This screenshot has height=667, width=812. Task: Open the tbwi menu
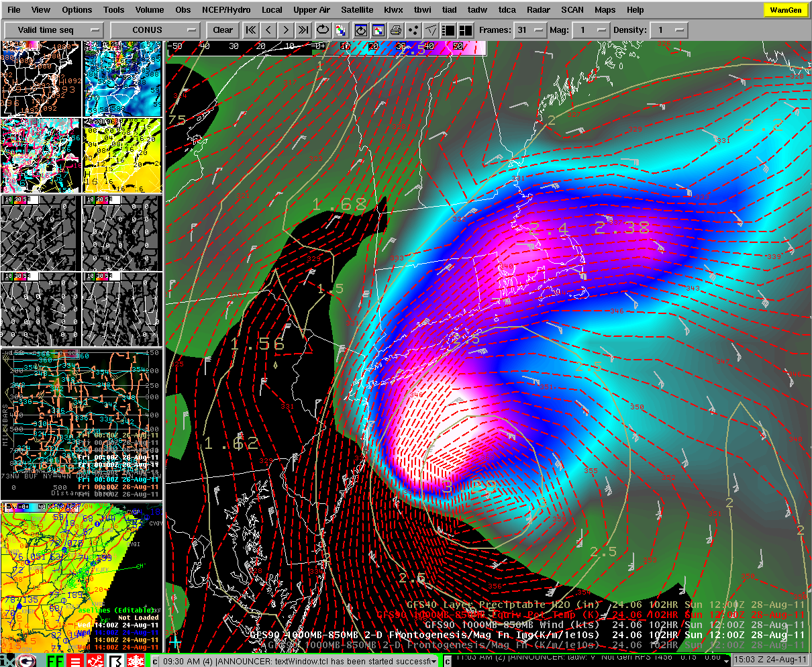[423, 10]
